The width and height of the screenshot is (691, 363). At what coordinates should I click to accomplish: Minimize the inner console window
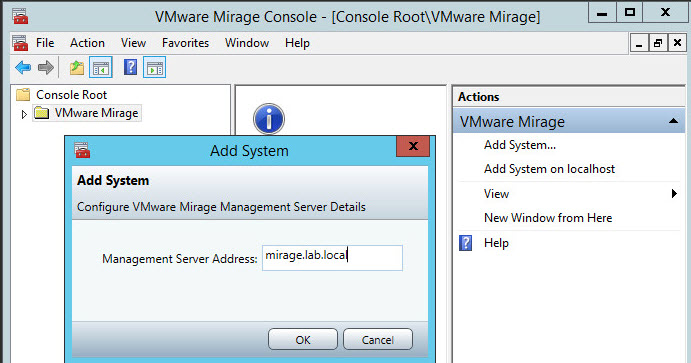(x=639, y=43)
